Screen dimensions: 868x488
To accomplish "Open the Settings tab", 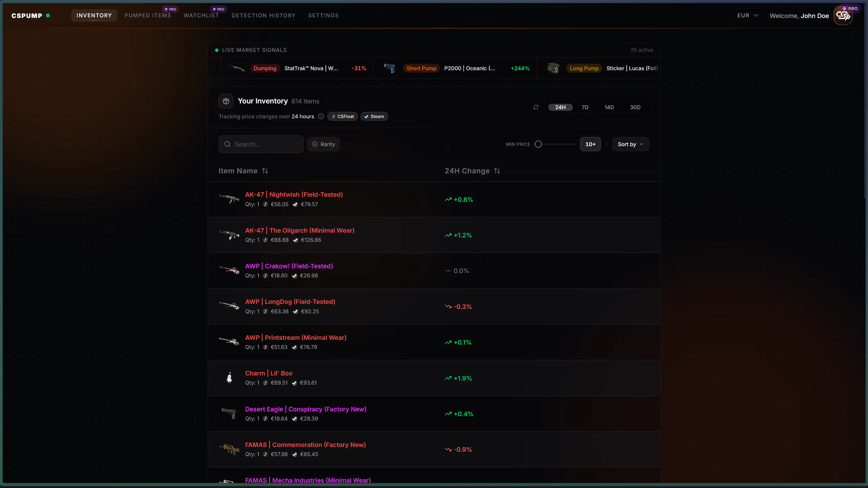I will (323, 15).
